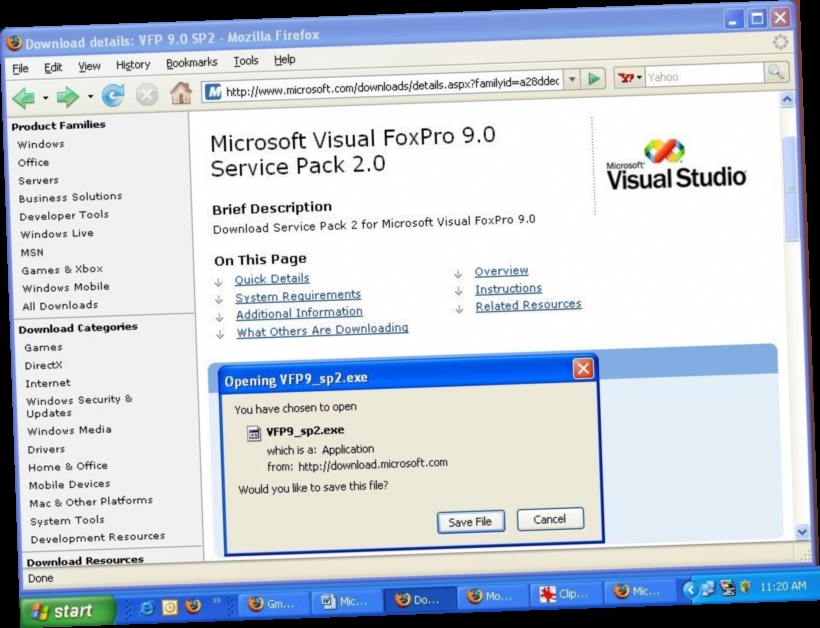Image resolution: width=820 pixels, height=628 pixels.
Task: Follow the Quick Details link
Action: click(x=272, y=279)
